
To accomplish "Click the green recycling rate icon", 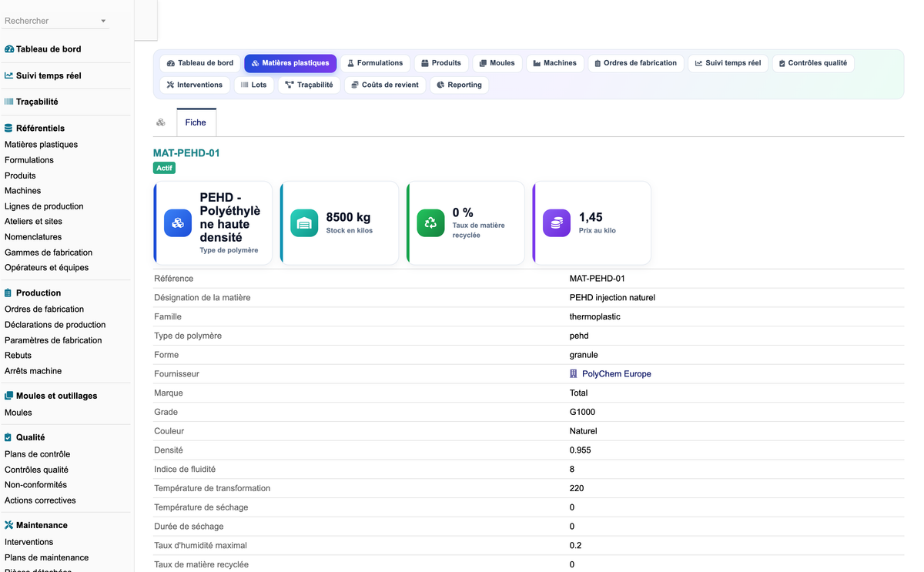I will pos(430,223).
